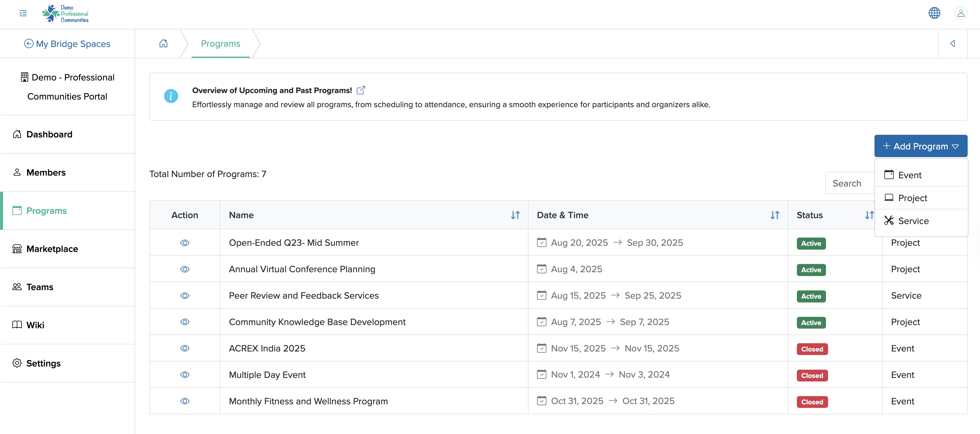The width and height of the screenshot is (980, 434).
Task: Open Members in sidebar
Action: (68, 173)
